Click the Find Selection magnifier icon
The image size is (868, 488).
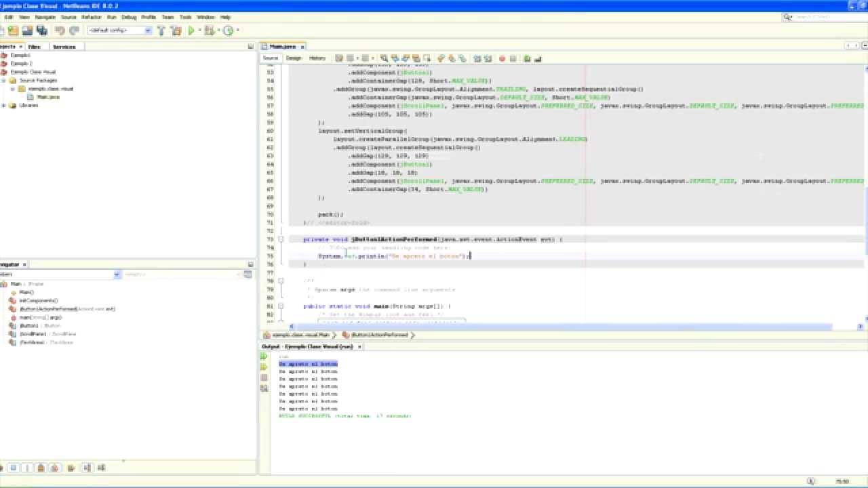tap(383, 58)
